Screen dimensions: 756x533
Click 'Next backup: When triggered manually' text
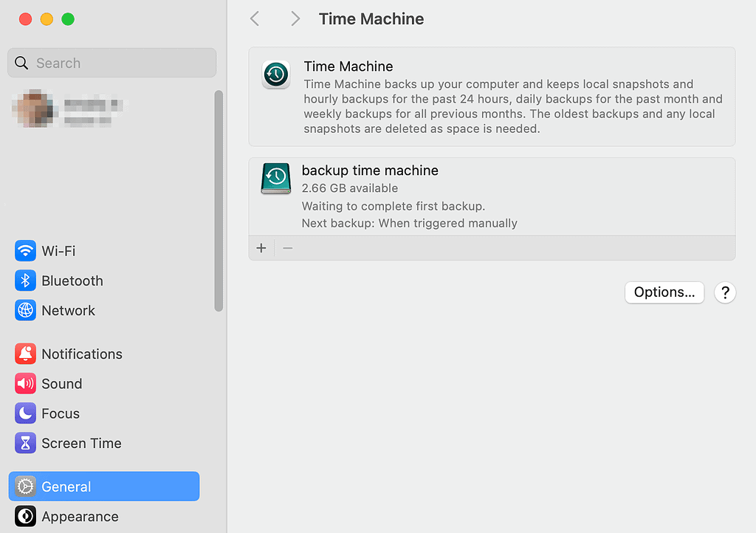point(409,223)
